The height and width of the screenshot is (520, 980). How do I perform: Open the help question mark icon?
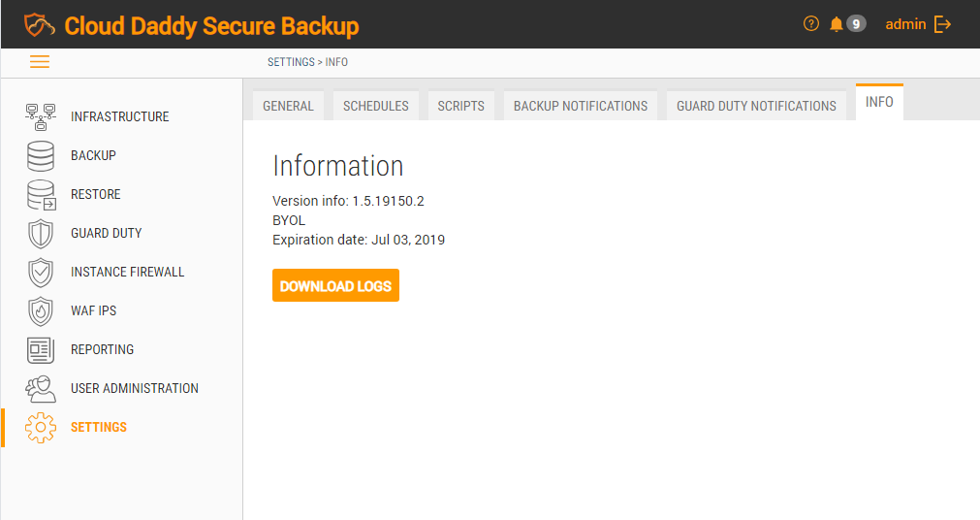pyautogui.click(x=810, y=24)
